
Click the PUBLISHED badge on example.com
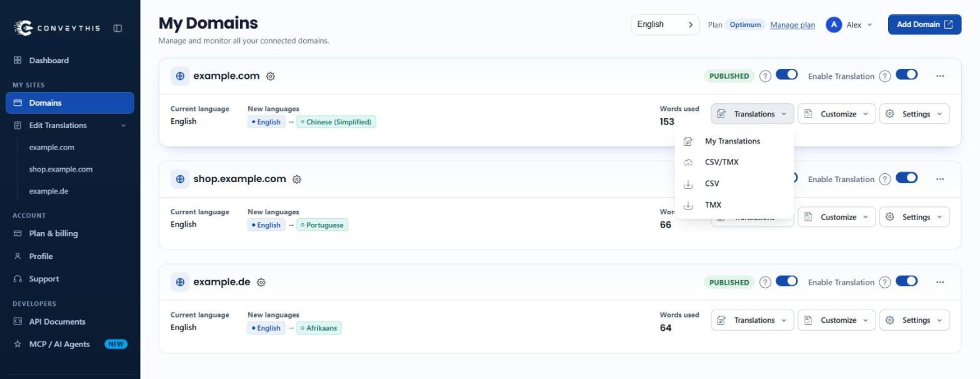[x=729, y=76]
